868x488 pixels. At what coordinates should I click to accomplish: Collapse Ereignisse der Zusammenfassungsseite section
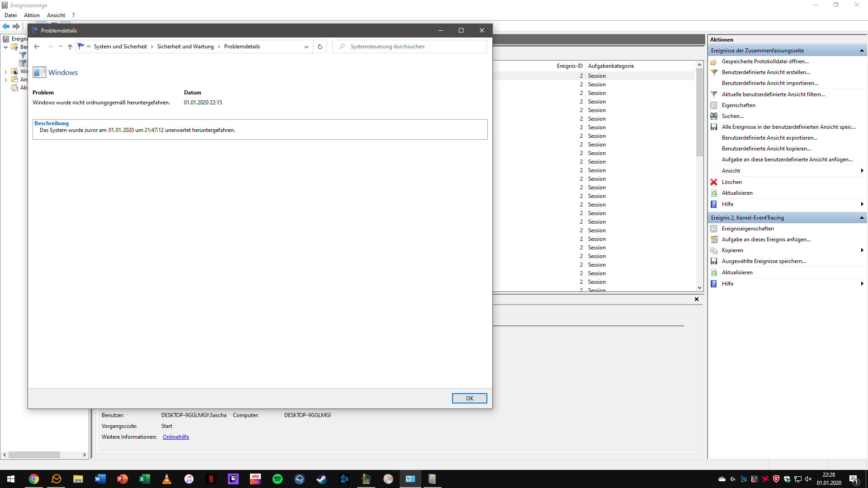(861, 51)
